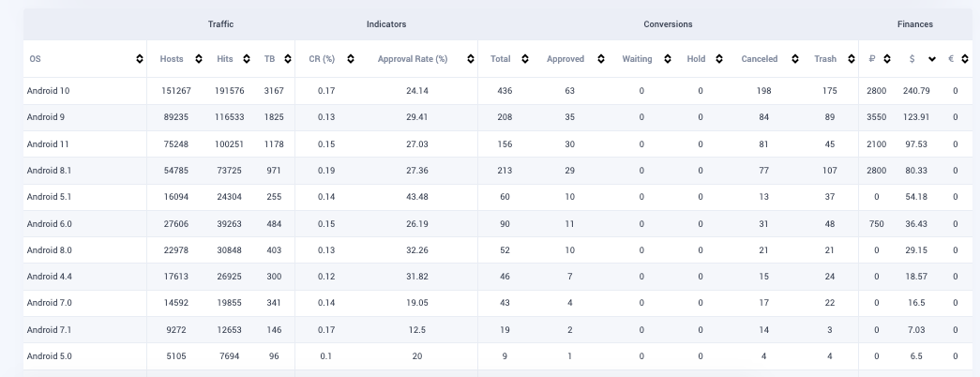
Task: Toggle the dollar column descending sort arrow
Action: [x=932, y=59]
